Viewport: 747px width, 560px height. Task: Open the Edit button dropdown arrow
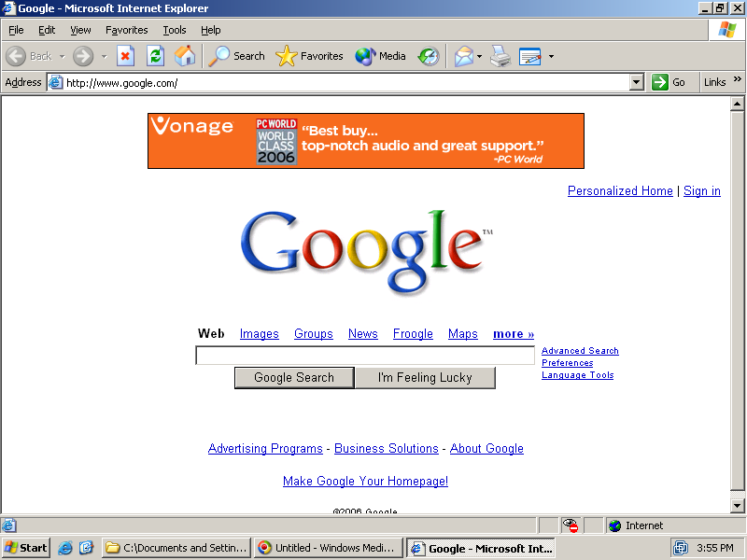tap(551, 56)
